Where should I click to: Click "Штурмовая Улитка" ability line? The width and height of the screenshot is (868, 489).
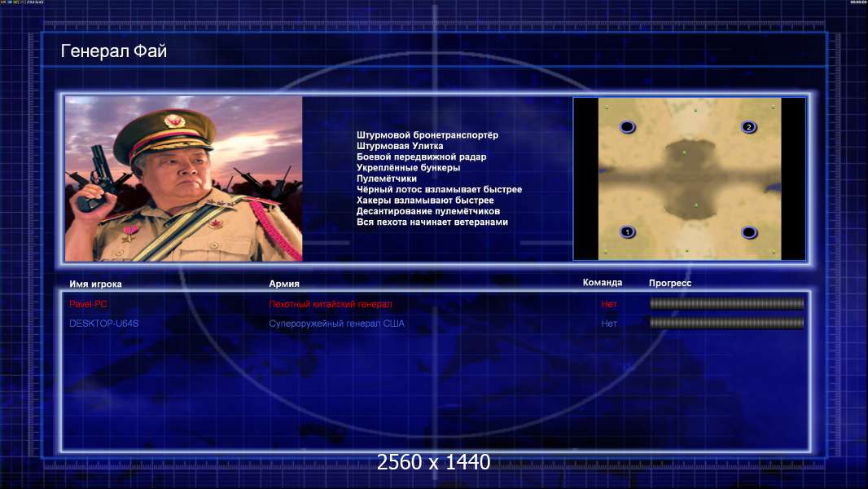tap(400, 146)
